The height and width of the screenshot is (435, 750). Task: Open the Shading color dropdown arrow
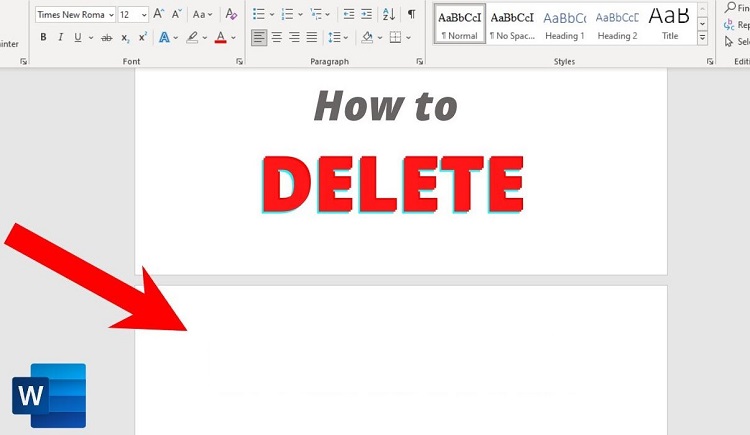tap(380, 37)
